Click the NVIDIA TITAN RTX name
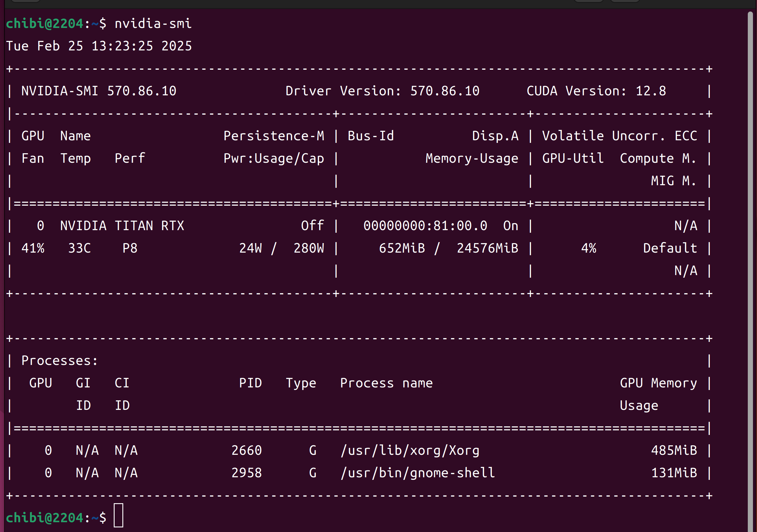This screenshot has height=532, width=757. [x=122, y=226]
